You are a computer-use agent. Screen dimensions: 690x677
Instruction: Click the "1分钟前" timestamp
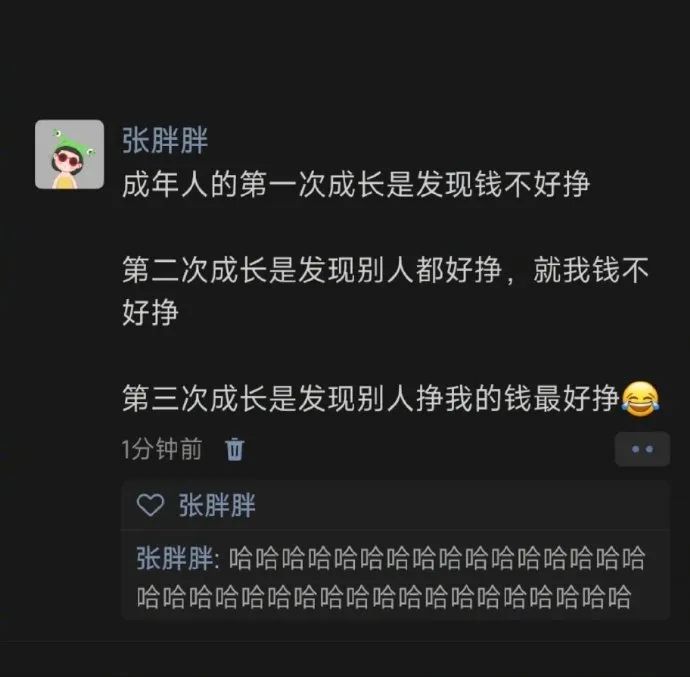point(161,449)
